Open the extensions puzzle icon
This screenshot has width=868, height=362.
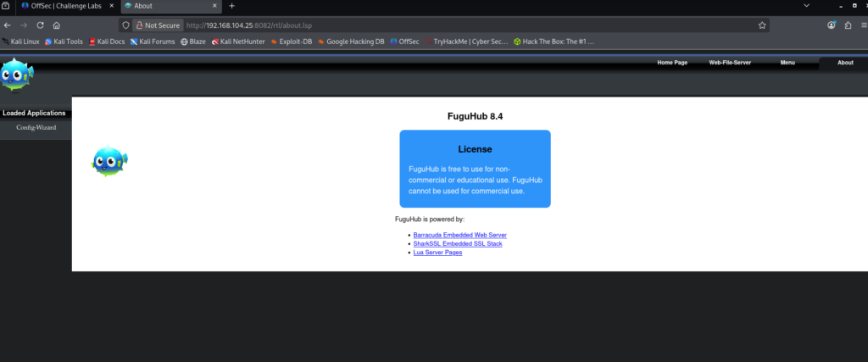[847, 25]
